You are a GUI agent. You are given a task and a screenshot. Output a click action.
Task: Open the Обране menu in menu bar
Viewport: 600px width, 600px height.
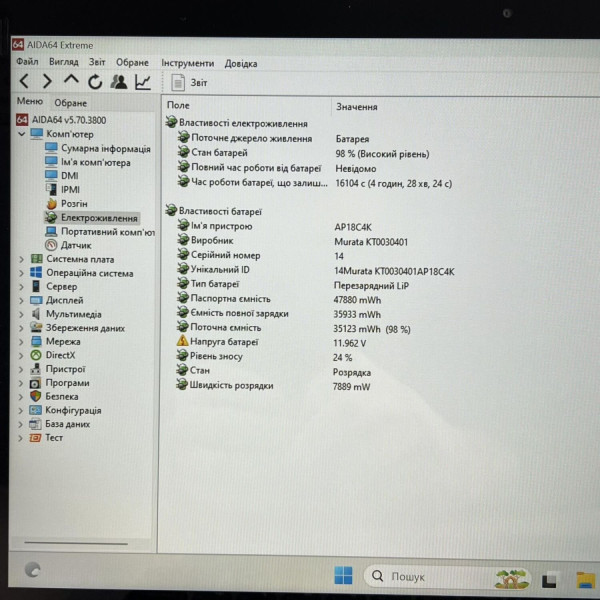[132, 62]
